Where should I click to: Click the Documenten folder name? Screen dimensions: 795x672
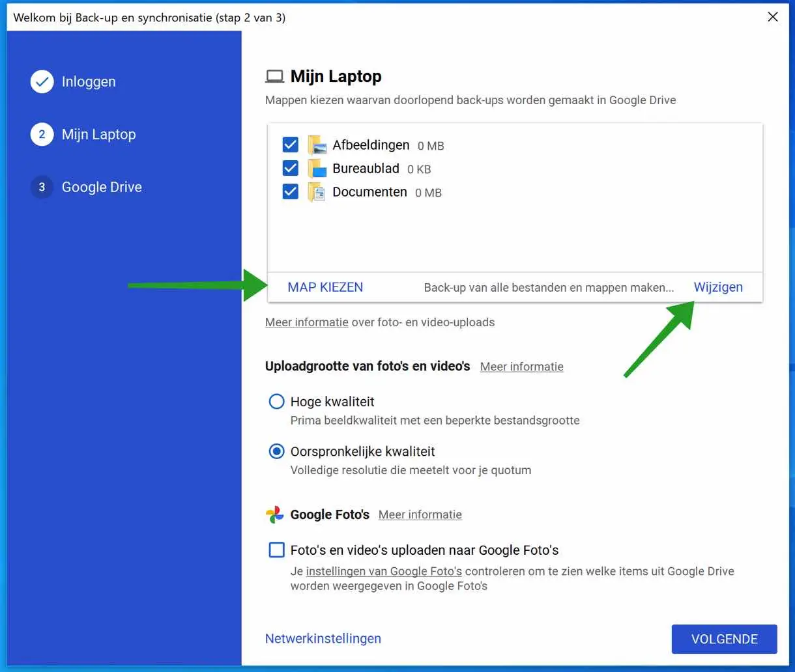tap(369, 191)
